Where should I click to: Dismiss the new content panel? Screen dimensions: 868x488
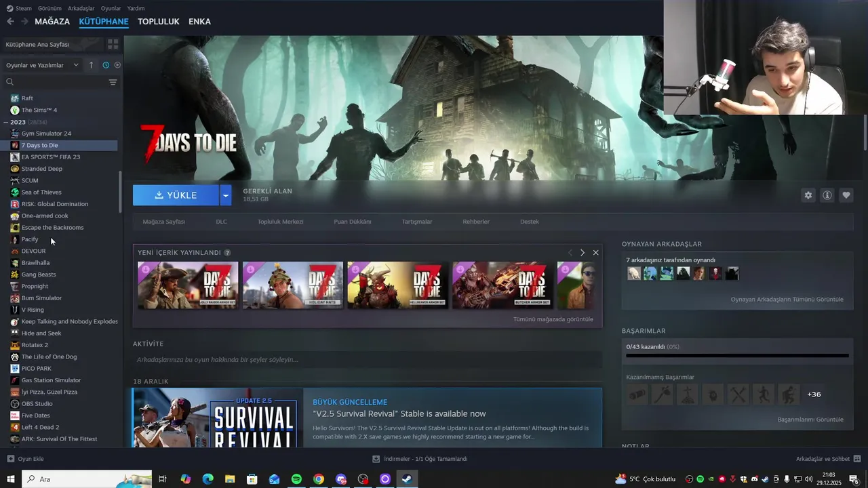click(595, 253)
